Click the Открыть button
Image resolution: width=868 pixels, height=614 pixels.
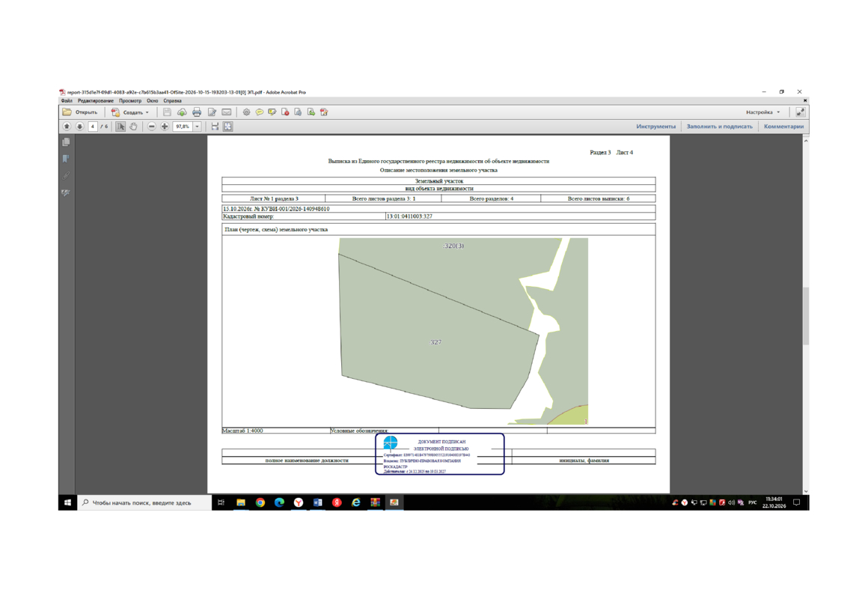[81, 112]
